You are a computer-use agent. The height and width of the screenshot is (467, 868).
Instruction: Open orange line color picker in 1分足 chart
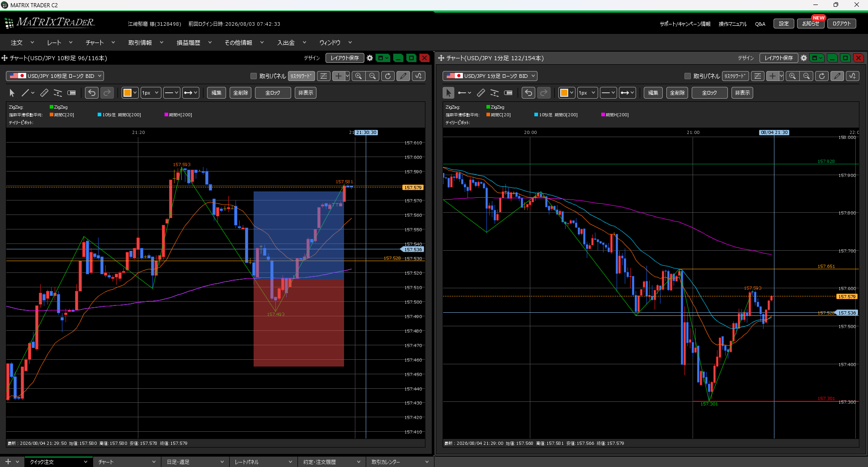click(566, 93)
